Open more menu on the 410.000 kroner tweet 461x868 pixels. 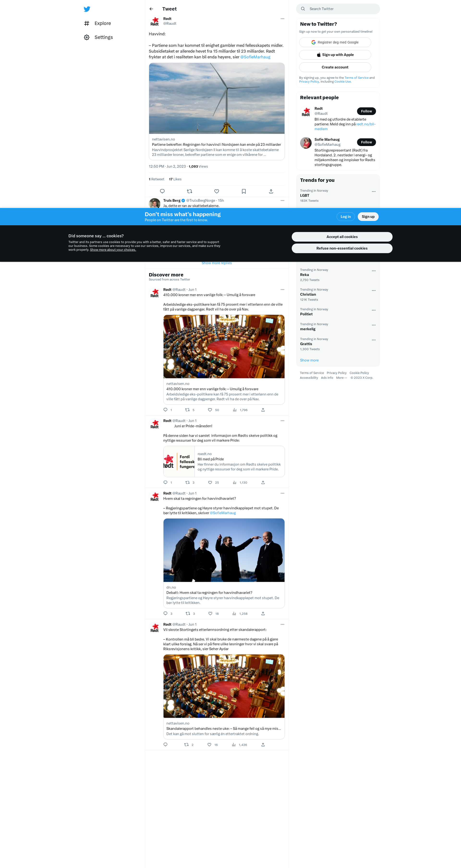coord(282,290)
